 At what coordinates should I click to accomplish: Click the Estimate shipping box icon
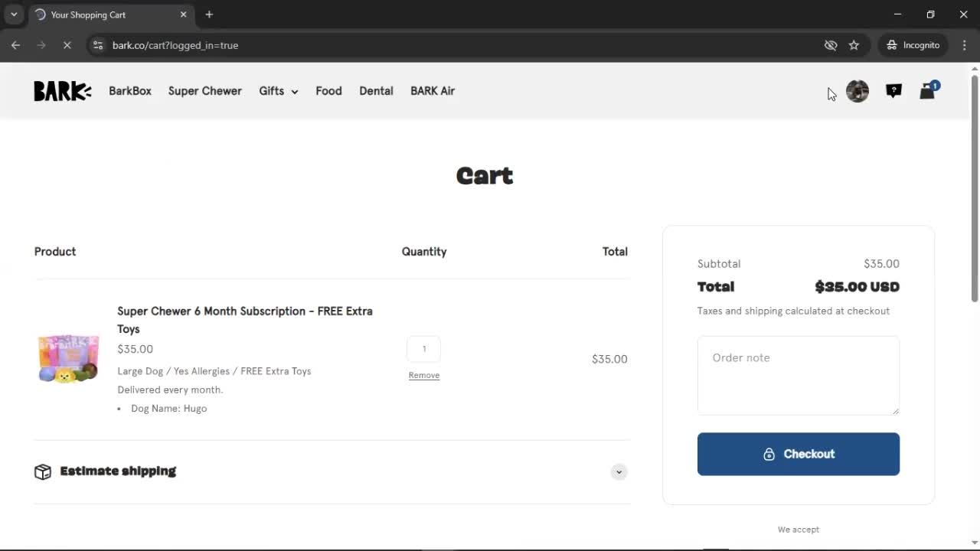[43, 471]
